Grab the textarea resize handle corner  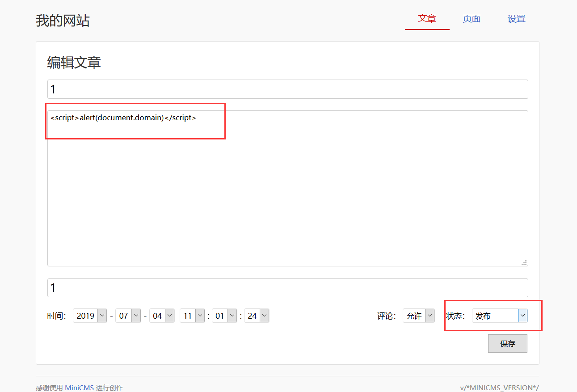pyautogui.click(x=524, y=262)
